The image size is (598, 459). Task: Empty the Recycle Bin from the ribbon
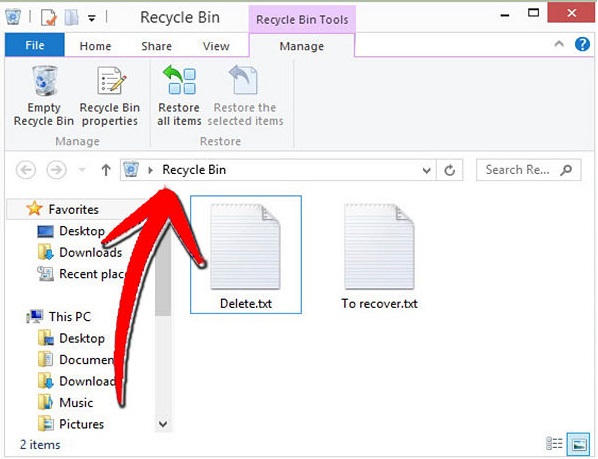[x=44, y=96]
